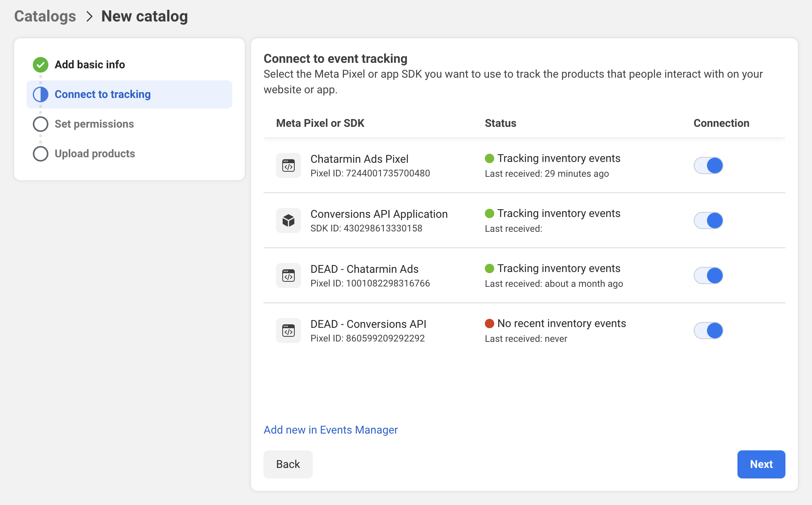The image size is (812, 505).
Task: Click green checkmark icon beside Add basic info
Action: click(41, 65)
